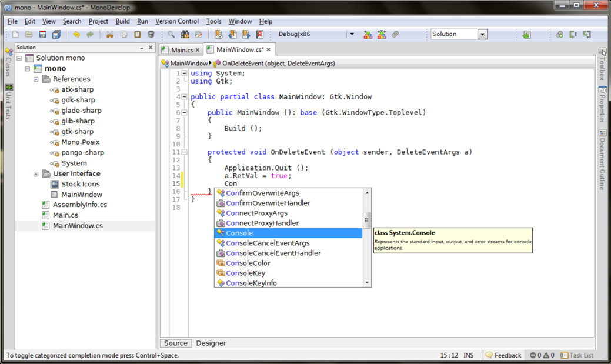Click the Find magnifier icon
This screenshot has width=611, height=364.
(171, 34)
